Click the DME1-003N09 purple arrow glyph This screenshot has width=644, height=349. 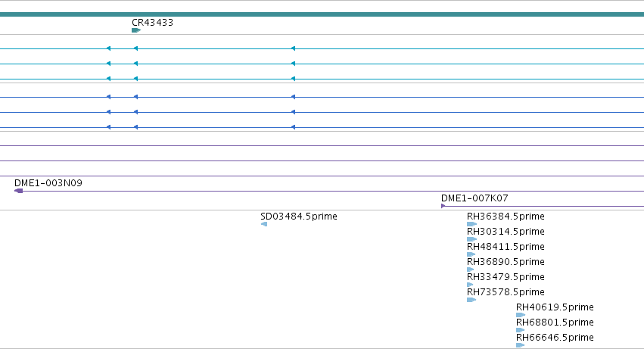pos(18,191)
